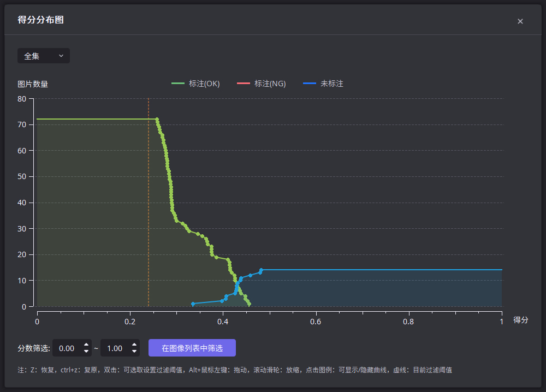546x392 pixels.
Task: Decrease the maximum score with the down stepper
Action: click(x=135, y=351)
